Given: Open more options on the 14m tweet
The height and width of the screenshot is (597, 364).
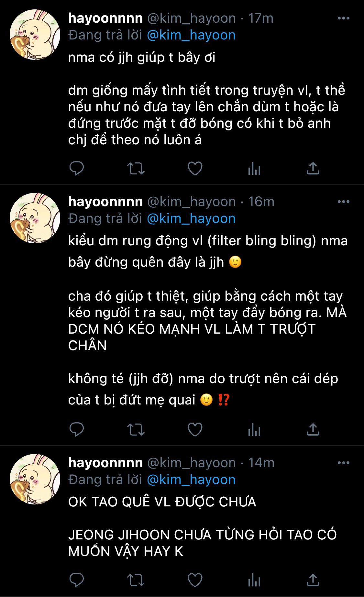Looking at the screenshot, I should click(343, 463).
